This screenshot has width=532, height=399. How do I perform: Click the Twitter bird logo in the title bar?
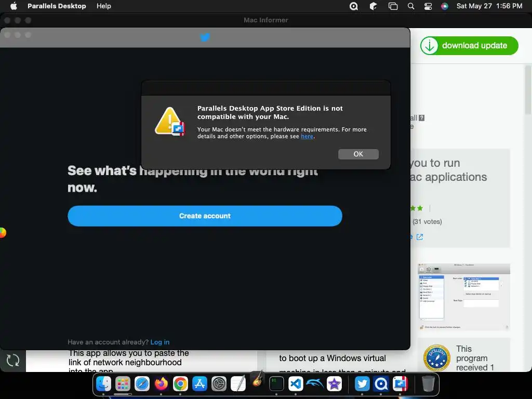pyautogui.click(x=205, y=37)
